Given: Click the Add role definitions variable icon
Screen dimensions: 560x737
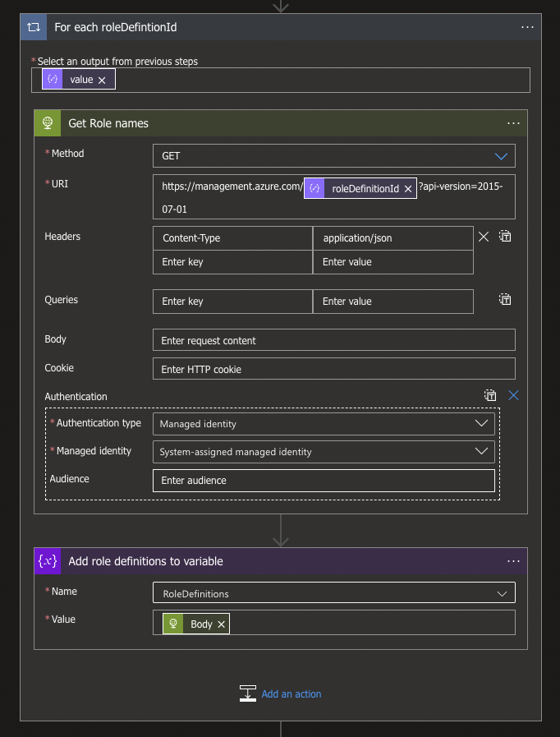Looking at the screenshot, I should point(48,561).
